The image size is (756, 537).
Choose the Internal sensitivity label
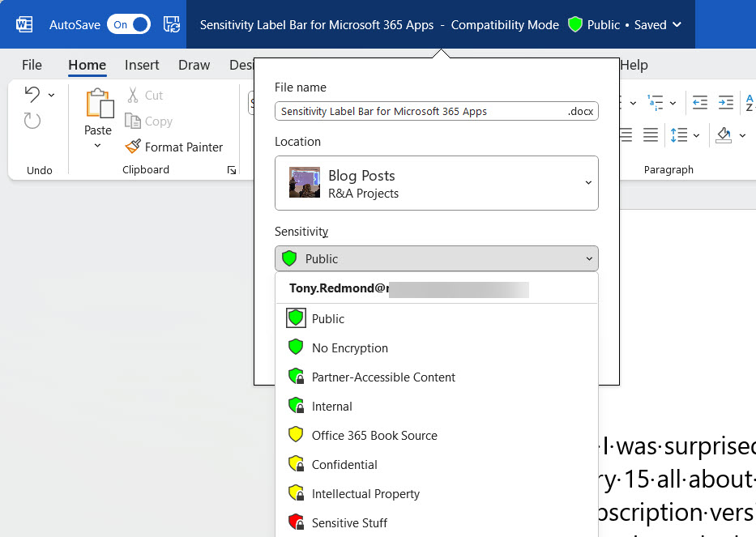(436, 407)
